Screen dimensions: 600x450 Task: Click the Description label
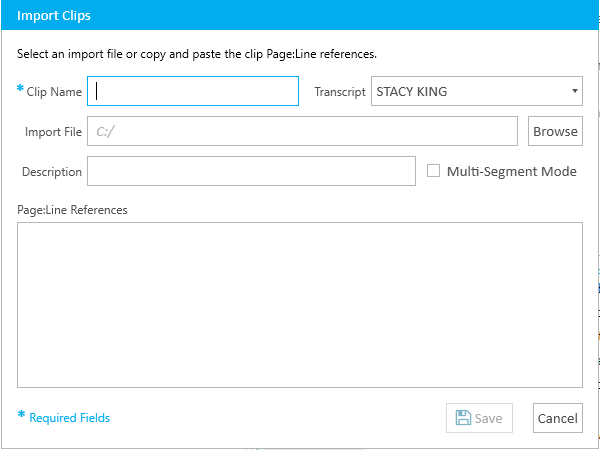[52, 172]
